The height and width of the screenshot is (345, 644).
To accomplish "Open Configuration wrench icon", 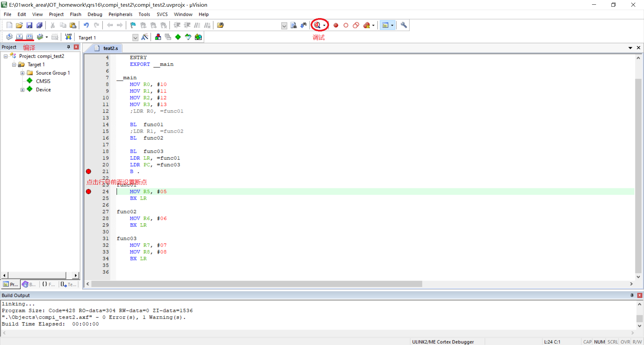I will [404, 25].
